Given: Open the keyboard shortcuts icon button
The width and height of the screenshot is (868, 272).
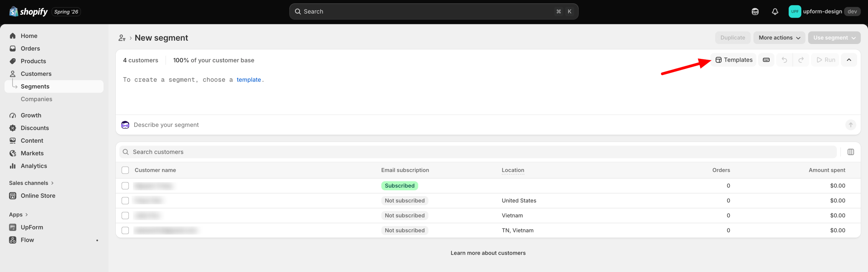Looking at the screenshot, I should [766, 60].
